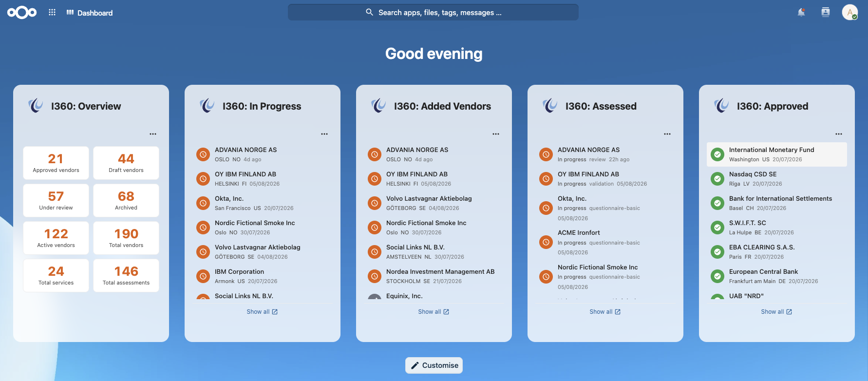Screen dimensions: 868x381
Task: Show all Added Vendors
Action: 434,312
